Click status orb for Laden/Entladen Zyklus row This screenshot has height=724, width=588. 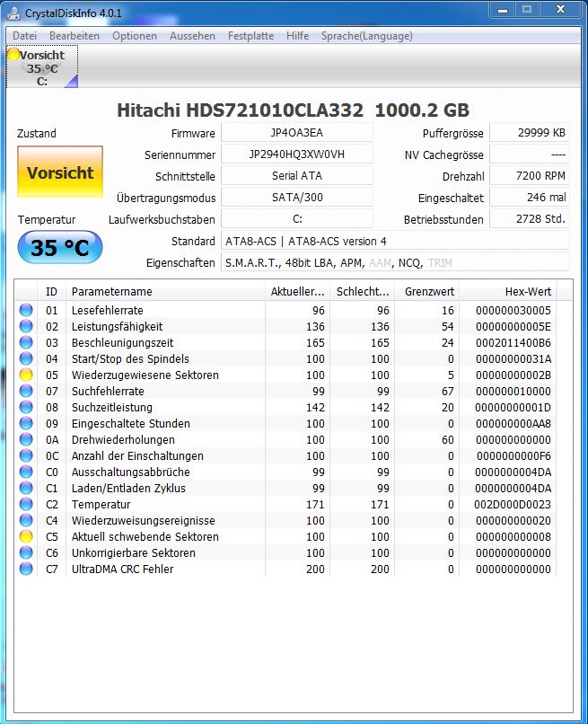click(x=26, y=488)
